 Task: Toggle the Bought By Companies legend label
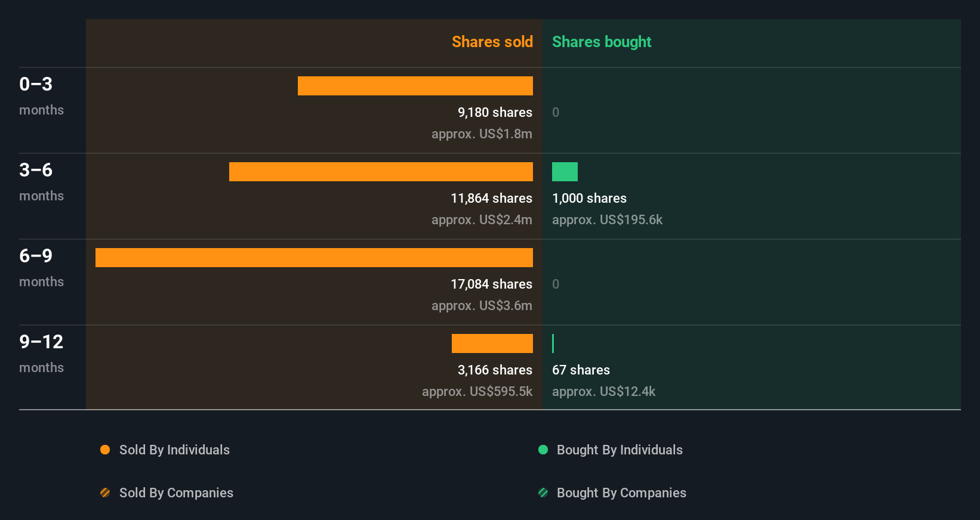[621, 493]
